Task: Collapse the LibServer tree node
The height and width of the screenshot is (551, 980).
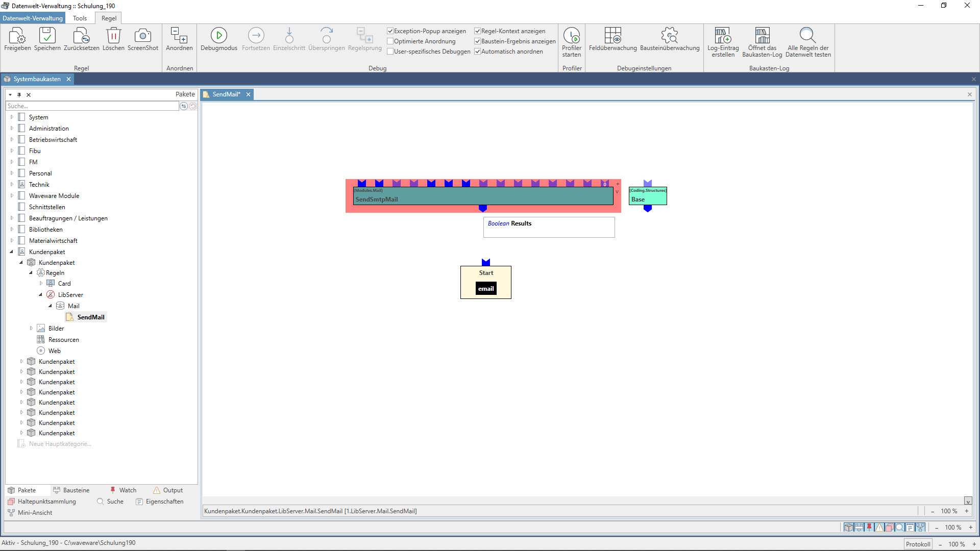Action: click(x=41, y=295)
